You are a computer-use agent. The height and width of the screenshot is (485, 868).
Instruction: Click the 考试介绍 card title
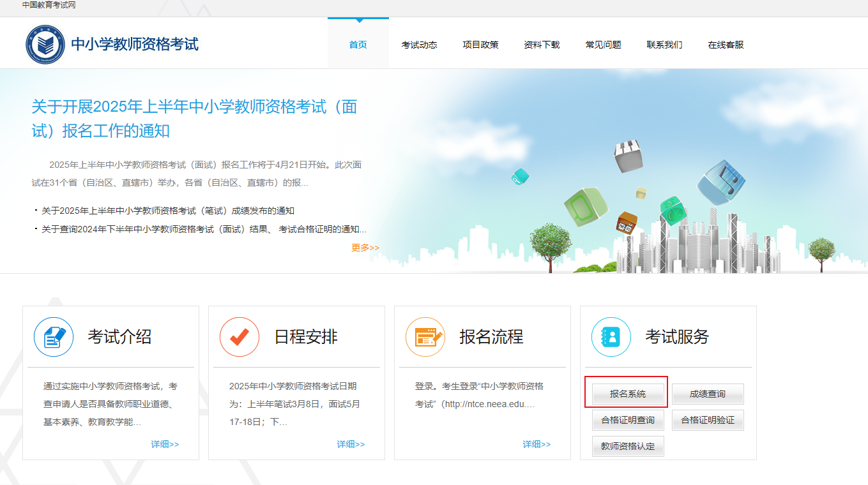[119, 337]
